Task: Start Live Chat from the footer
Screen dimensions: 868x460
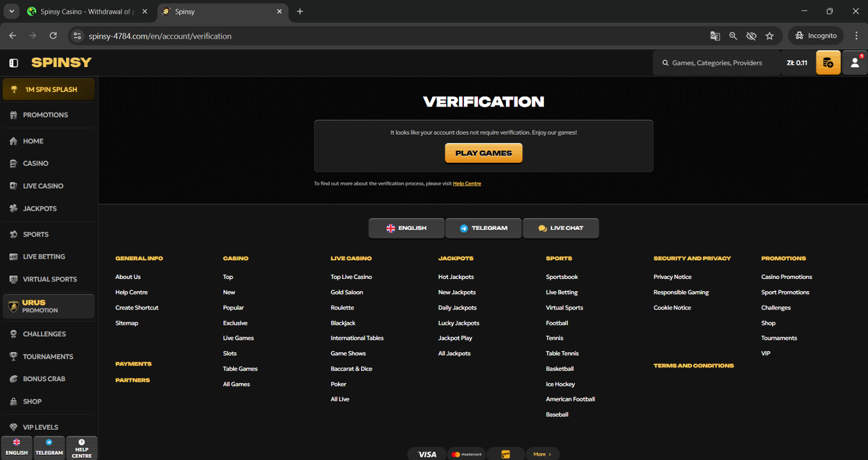Action: click(560, 228)
